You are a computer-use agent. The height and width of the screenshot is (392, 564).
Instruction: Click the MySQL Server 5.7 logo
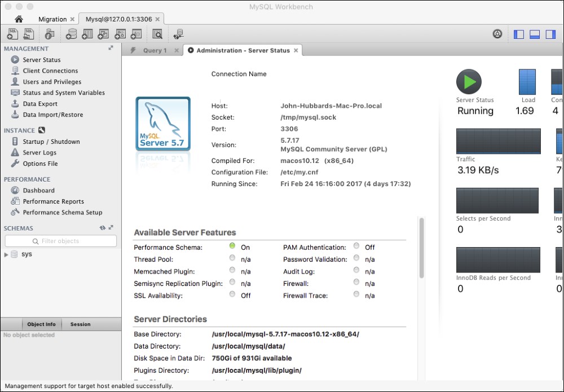pos(163,124)
